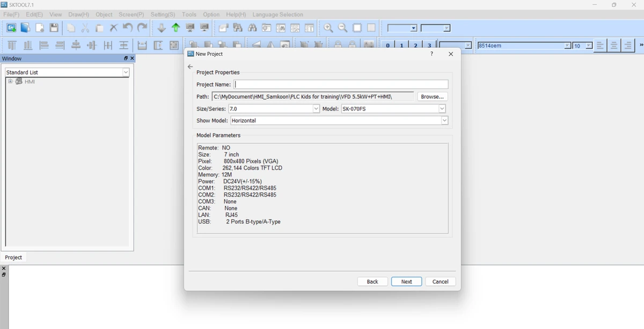Switch to the Project tab

tap(13, 258)
